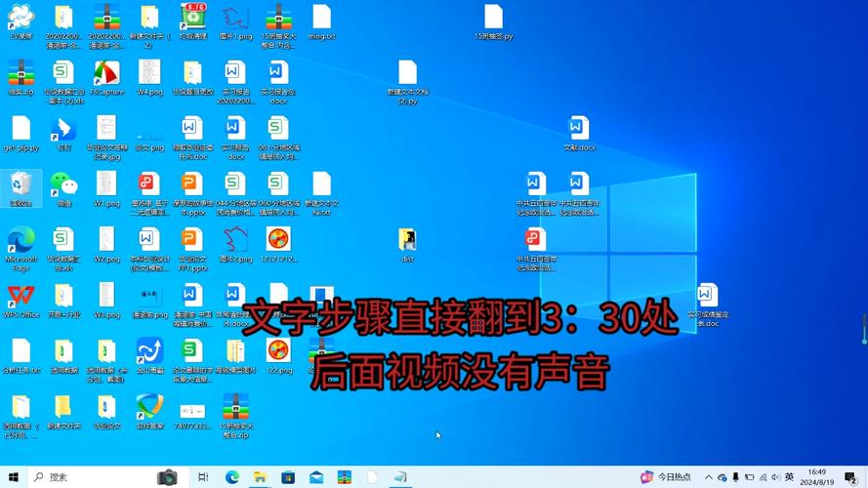Open the 图片2.png image file
868x488 pixels.
(236, 245)
